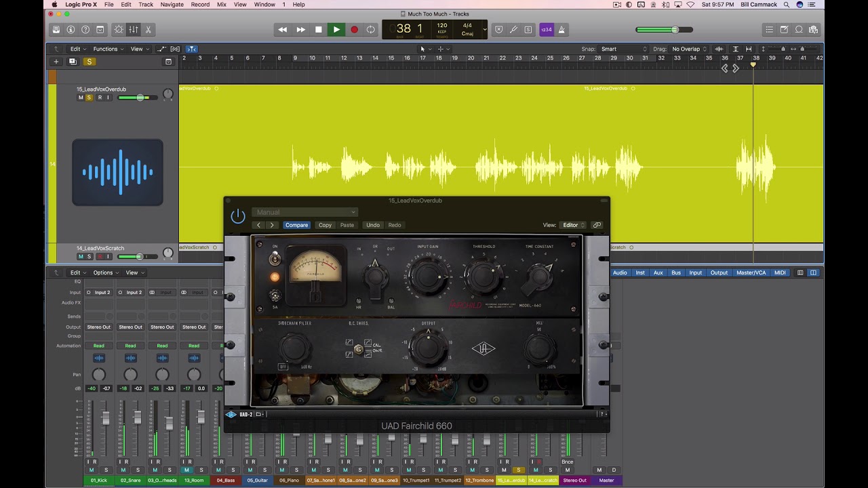868x488 pixels.
Task: Fast forward in the transport bar
Action: point(301,29)
